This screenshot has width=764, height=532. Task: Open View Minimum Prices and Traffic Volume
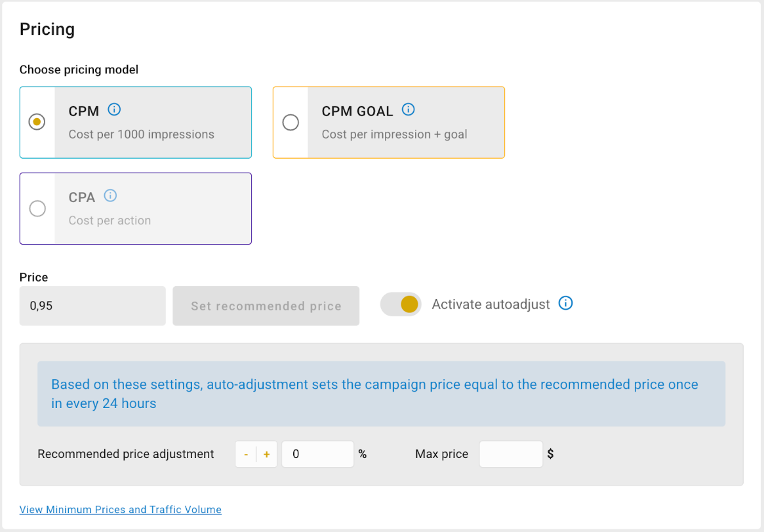(x=121, y=510)
